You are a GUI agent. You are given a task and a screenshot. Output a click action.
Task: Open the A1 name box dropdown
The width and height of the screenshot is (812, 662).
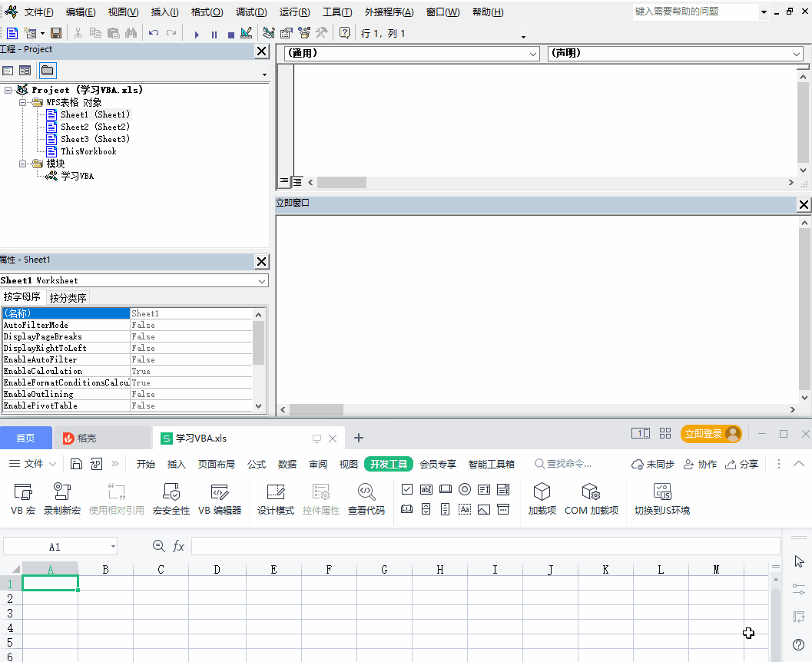point(113,547)
